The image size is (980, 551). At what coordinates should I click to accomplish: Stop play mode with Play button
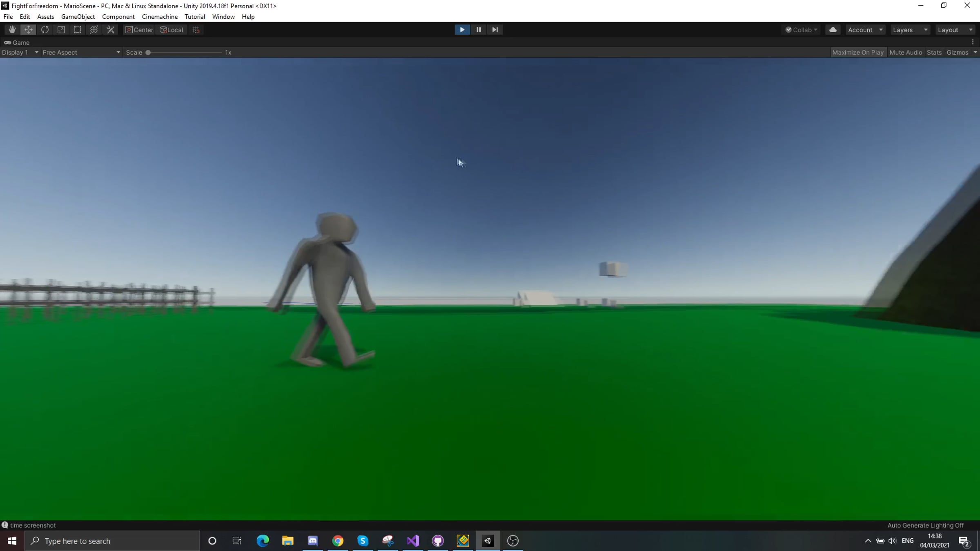tap(462, 30)
